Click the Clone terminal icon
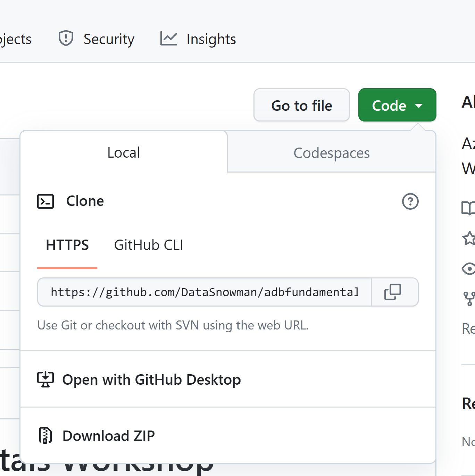This screenshot has height=476, width=475. (45, 201)
